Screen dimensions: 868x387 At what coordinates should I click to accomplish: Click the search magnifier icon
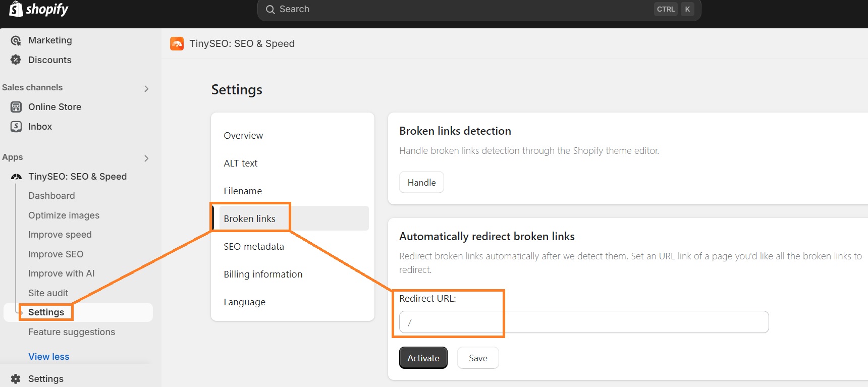(270, 9)
